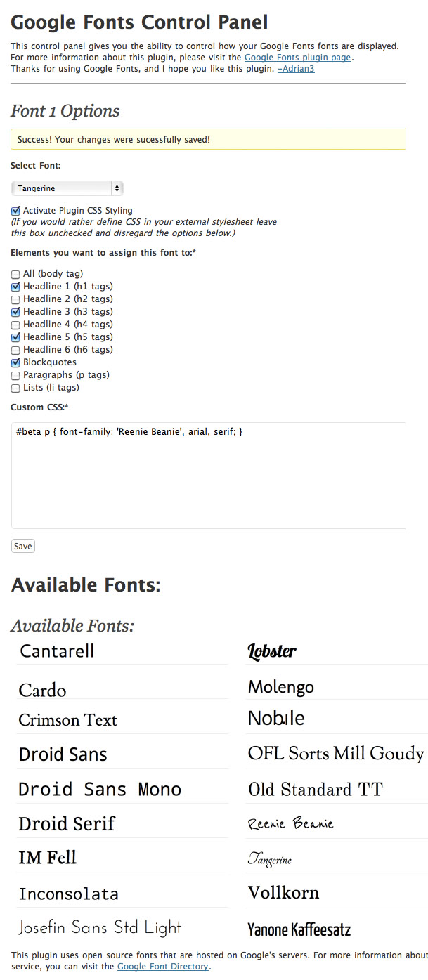
Task: Click the Yanone Kaffeesatz font sample
Action: pos(299,929)
